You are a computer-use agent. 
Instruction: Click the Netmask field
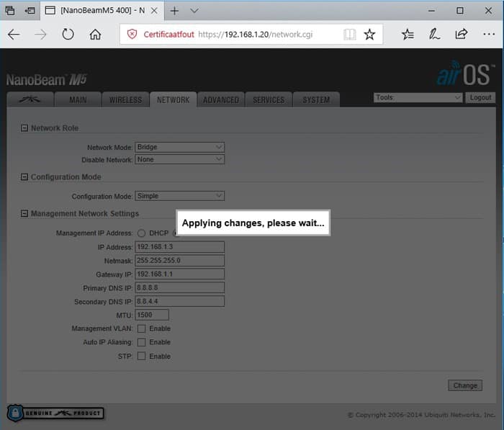coord(179,261)
